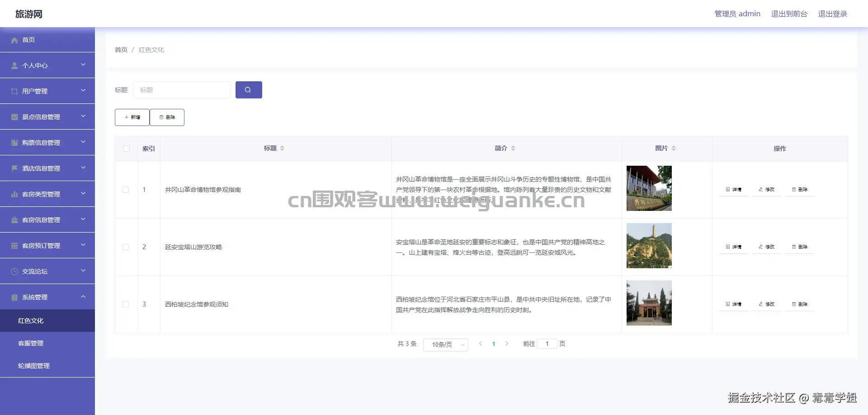Select all rows with the header checkbox
The height and width of the screenshot is (415, 868).
coord(127,149)
